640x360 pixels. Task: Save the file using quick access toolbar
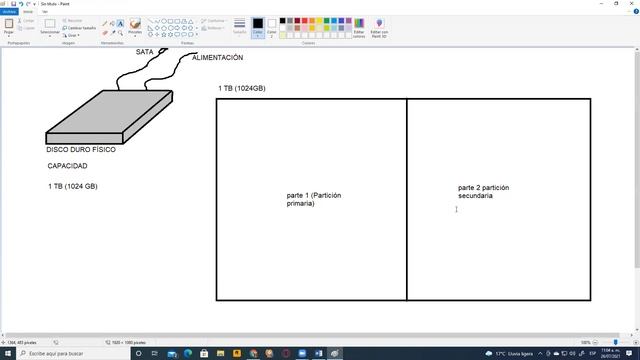coord(13,4)
